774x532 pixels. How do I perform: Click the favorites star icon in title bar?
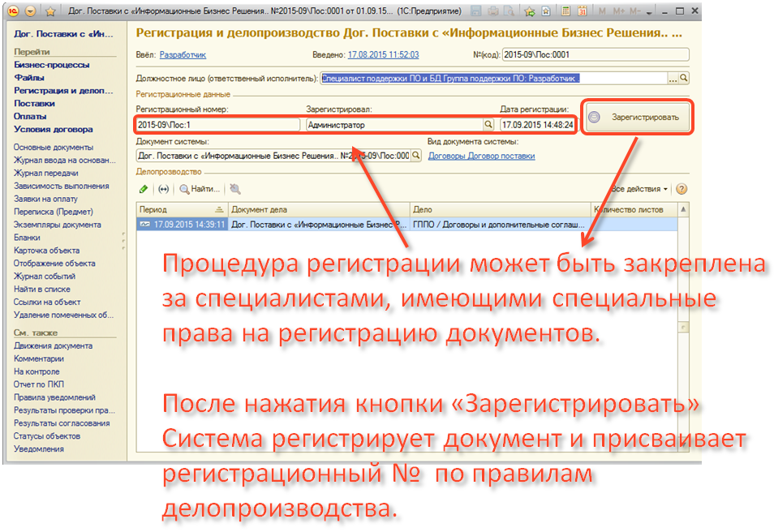tap(49, 12)
